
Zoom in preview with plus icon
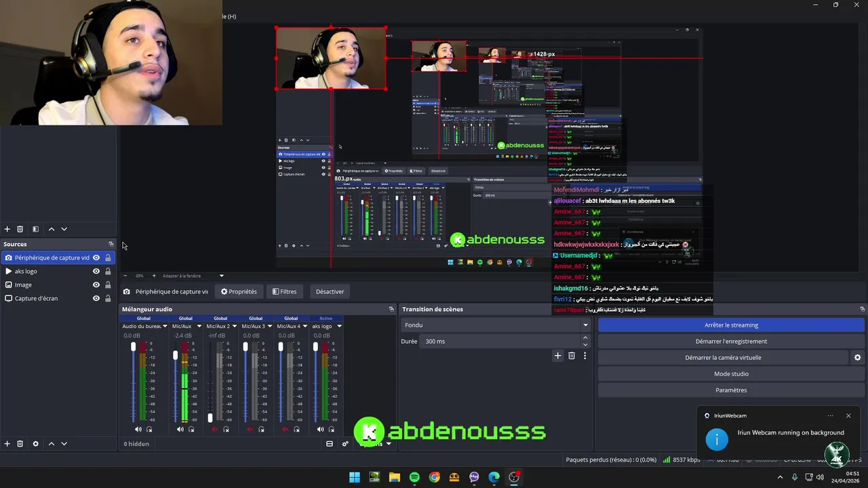point(154,276)
